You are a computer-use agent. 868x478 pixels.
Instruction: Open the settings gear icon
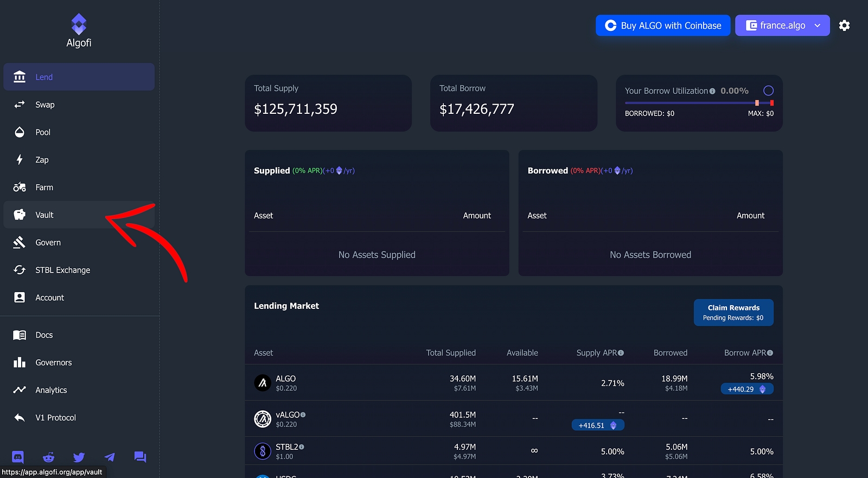(844, 25)
